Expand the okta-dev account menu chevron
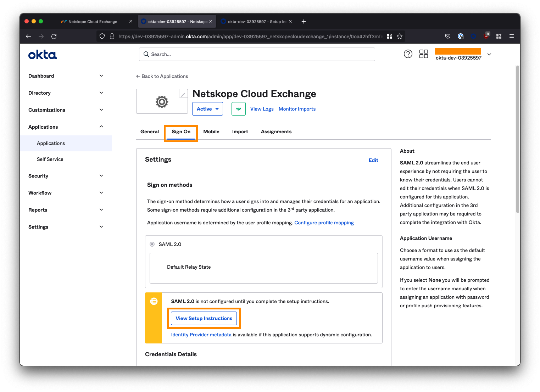This screenshot has height=392, width=540. 489,54
